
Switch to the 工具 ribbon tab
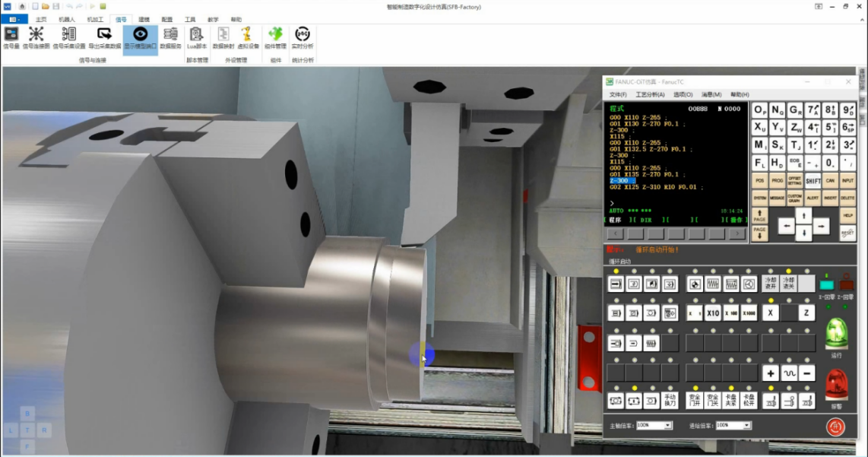point(190,19)
